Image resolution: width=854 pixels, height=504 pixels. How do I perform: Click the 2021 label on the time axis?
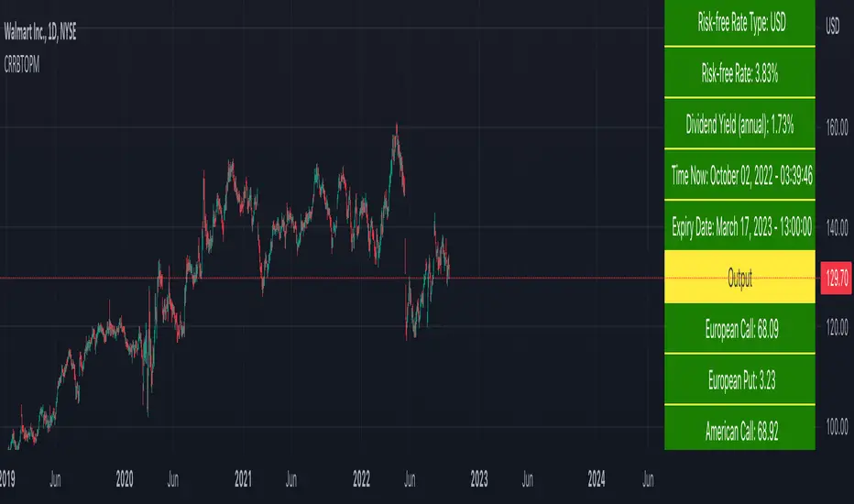243,479
